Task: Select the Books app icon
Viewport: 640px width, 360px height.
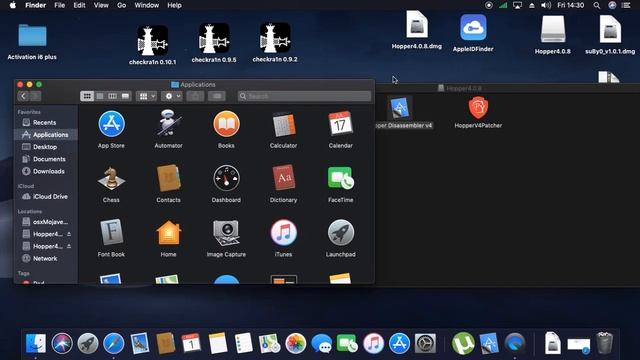Action: click(226, 124)
